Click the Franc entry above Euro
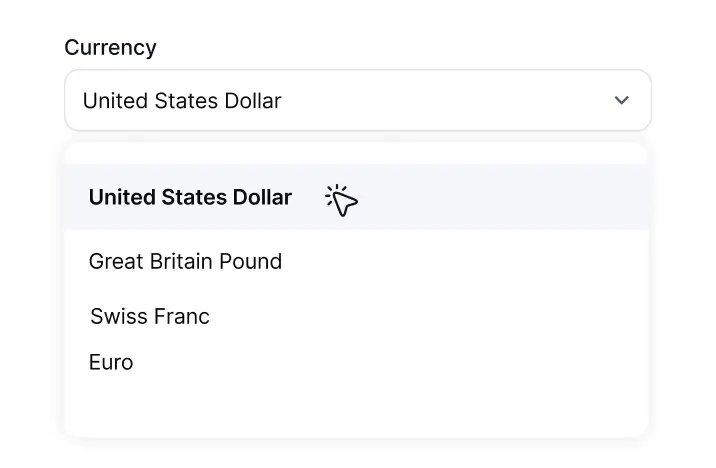The image size is (716, 468). point(150,316)
